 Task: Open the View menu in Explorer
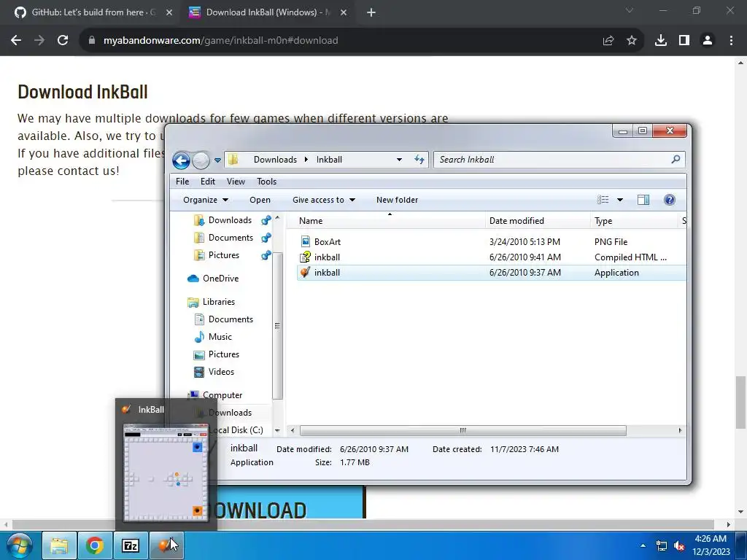[x=236, y=182]
